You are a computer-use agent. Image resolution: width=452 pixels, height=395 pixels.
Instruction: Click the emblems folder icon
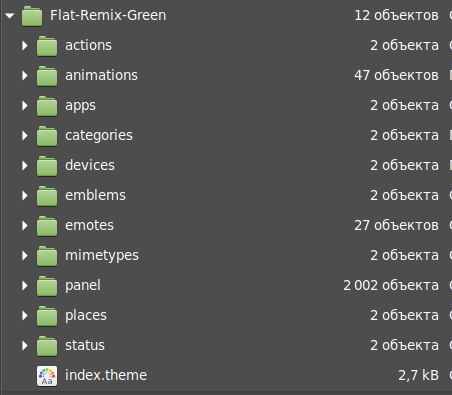click(x=47, y=196)
